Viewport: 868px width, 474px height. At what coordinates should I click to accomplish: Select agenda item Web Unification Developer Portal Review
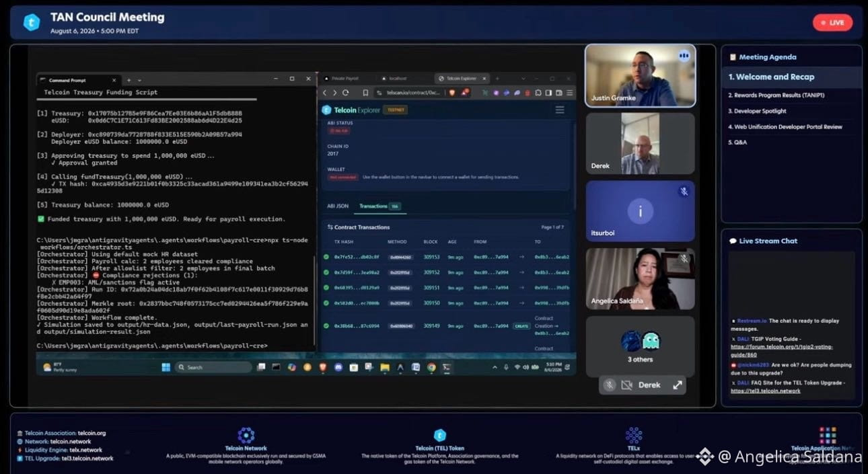coord(785,126)
